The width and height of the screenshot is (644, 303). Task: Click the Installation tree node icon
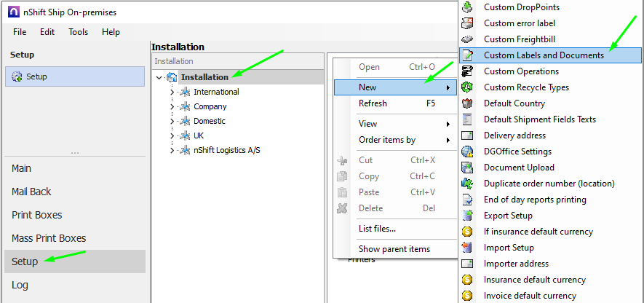[x=172, y=77]
